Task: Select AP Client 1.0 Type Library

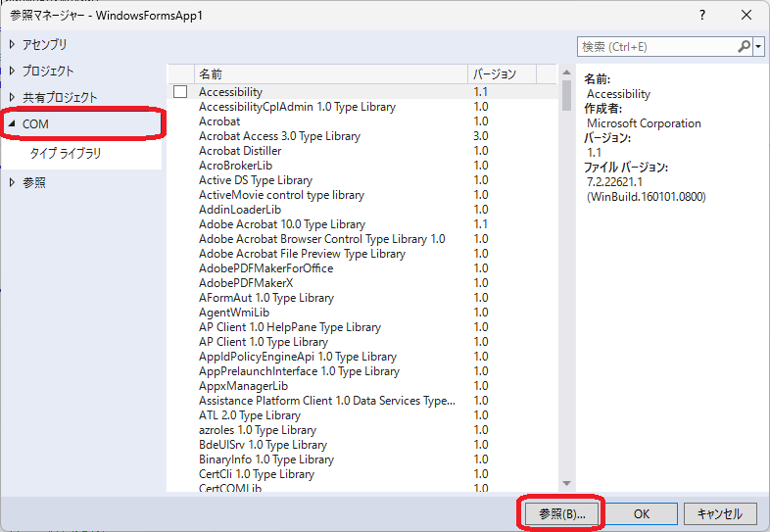Action: coord(362,342)
